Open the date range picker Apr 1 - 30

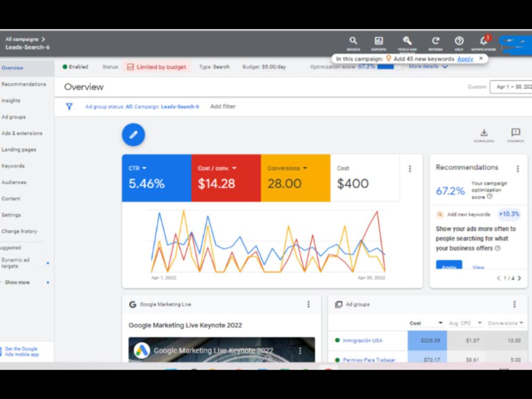(511, 87)
